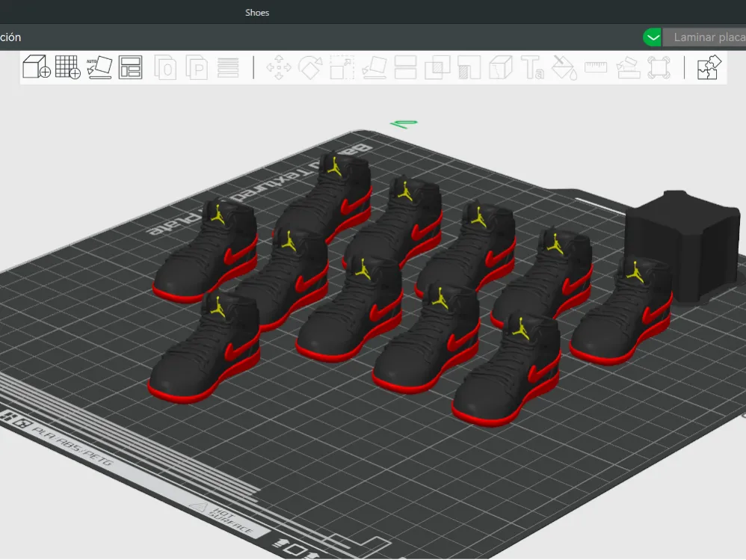This screenshot has height=560, width=746.
Task: Choose the Scale tool
Action: tap(342, 67)
